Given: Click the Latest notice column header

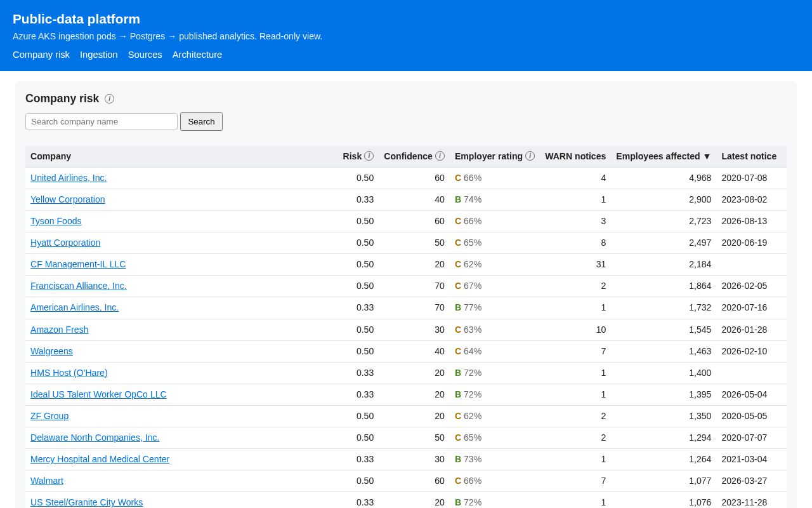Looking at the screenshot, I should 749,156.
